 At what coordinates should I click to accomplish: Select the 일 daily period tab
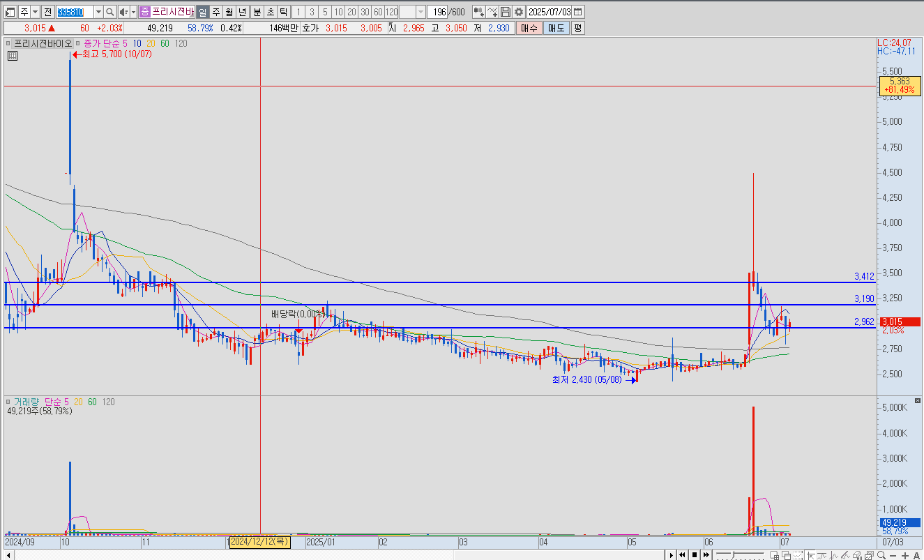tap(202, 12)
